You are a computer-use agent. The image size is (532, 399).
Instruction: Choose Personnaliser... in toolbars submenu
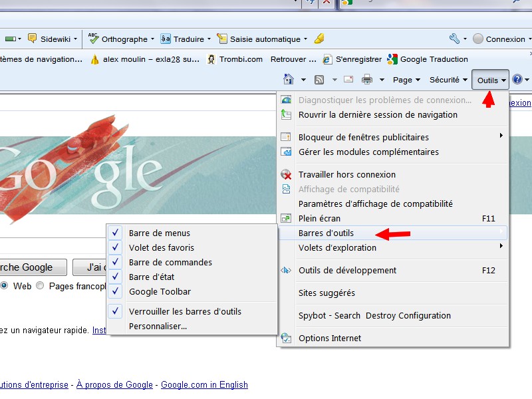158,326
